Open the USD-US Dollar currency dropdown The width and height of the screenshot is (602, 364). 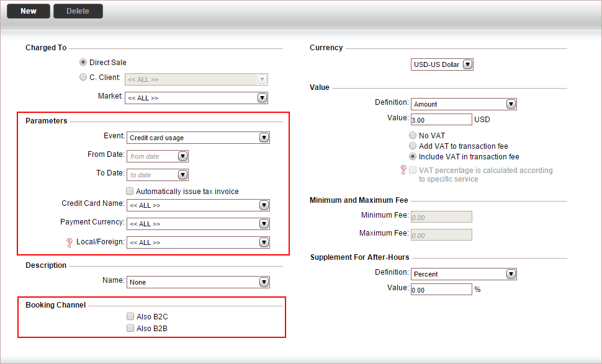(442, 64)
